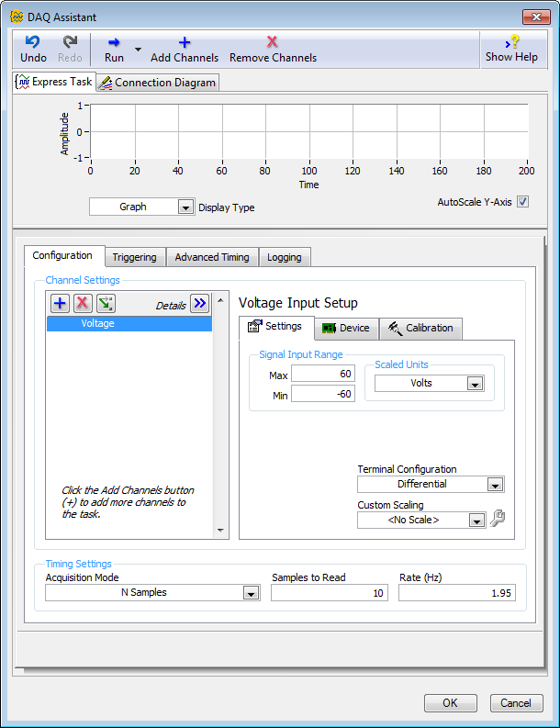Image resolution: width=560 pixels, height=728 pixels.
Task: Open the Scaled Units Volts dropdown
Action: coord(474,384)
